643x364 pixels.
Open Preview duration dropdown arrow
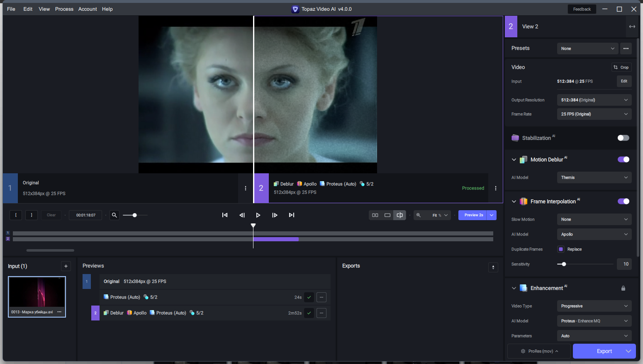(x=492, y=215)
